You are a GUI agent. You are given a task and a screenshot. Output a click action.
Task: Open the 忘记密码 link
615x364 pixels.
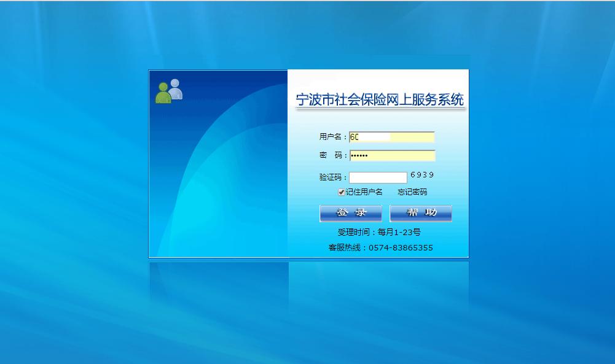point(412,192)
